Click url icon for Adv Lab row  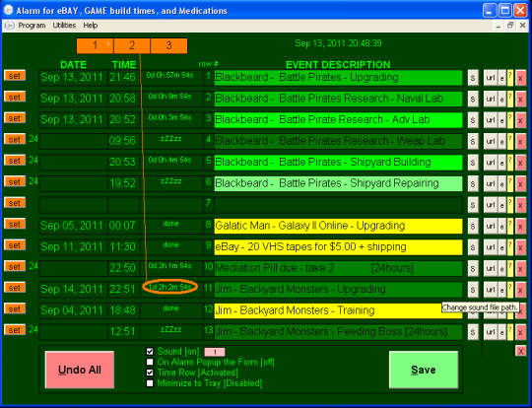click(491, 120)
